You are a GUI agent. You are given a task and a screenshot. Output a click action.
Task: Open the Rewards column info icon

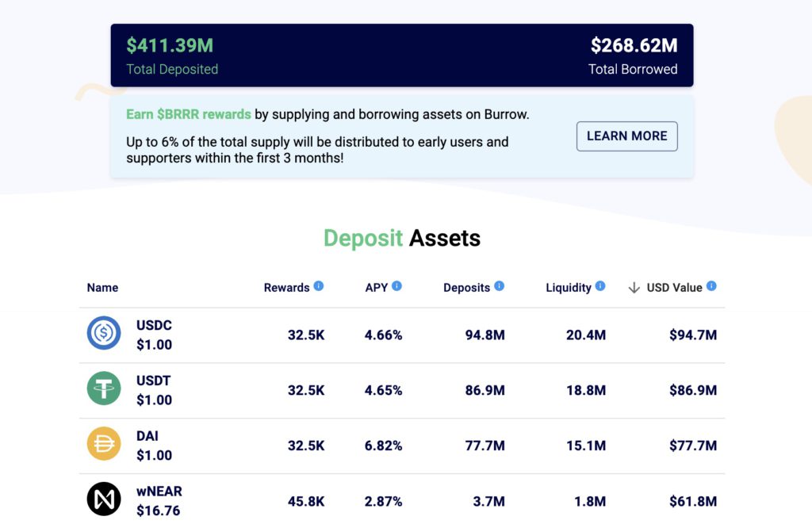pyautogui.click(x=319, y=285)
